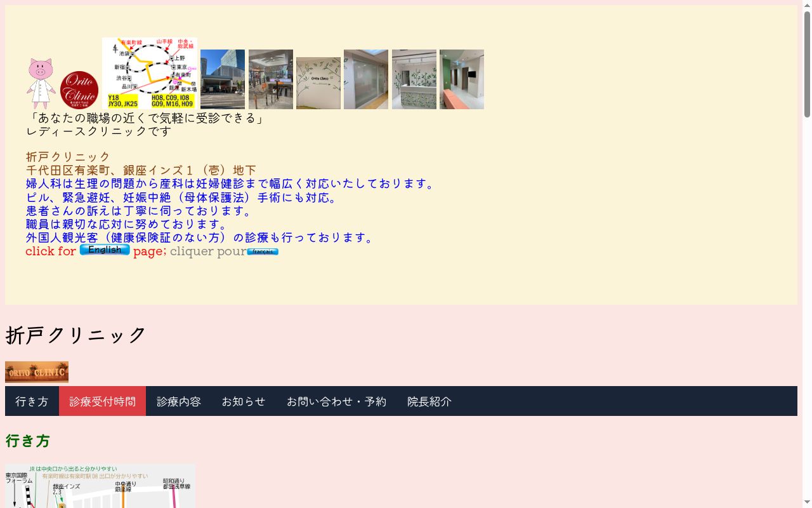This screenshot has width=812, height=508.
Task: Open the reception counter photo
Action: [414, 79]
